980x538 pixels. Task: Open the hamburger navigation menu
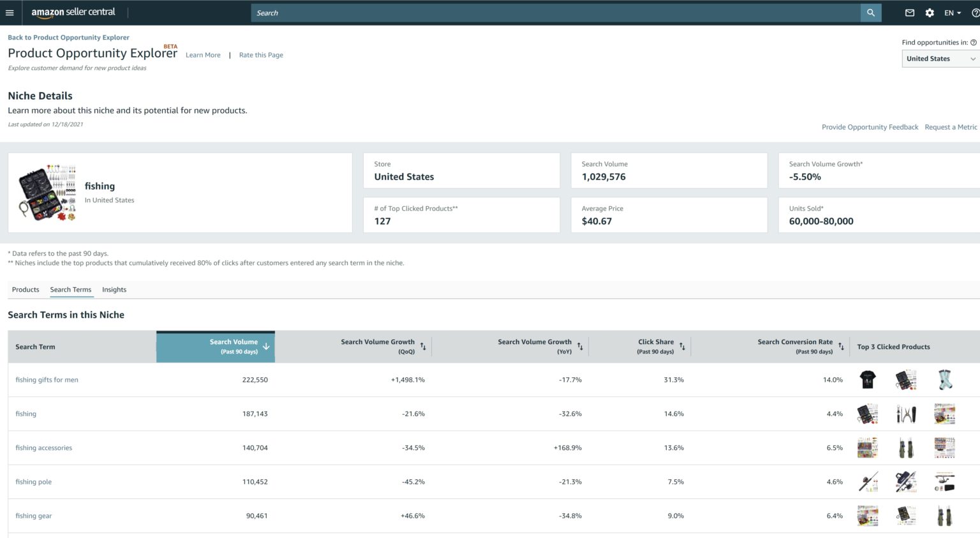click(x=10, y=13)
